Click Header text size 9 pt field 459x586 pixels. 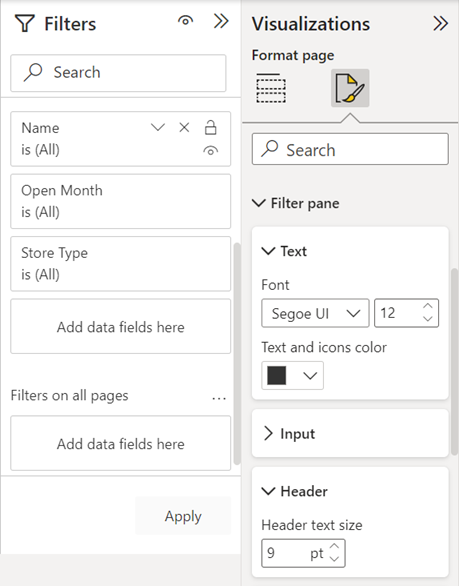pyautogui.click(x=303, y=553)
